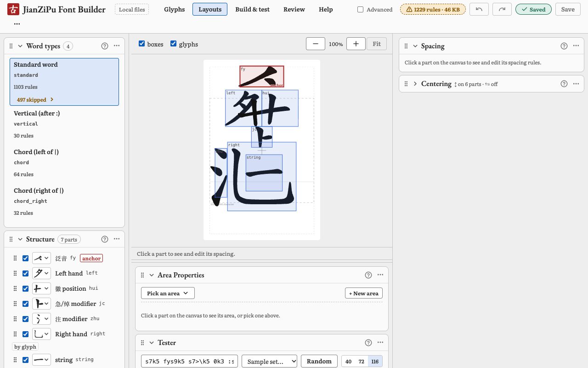Toggle the boxes checkbox
Screen dimensions: 588x368
tap(142, 44)
